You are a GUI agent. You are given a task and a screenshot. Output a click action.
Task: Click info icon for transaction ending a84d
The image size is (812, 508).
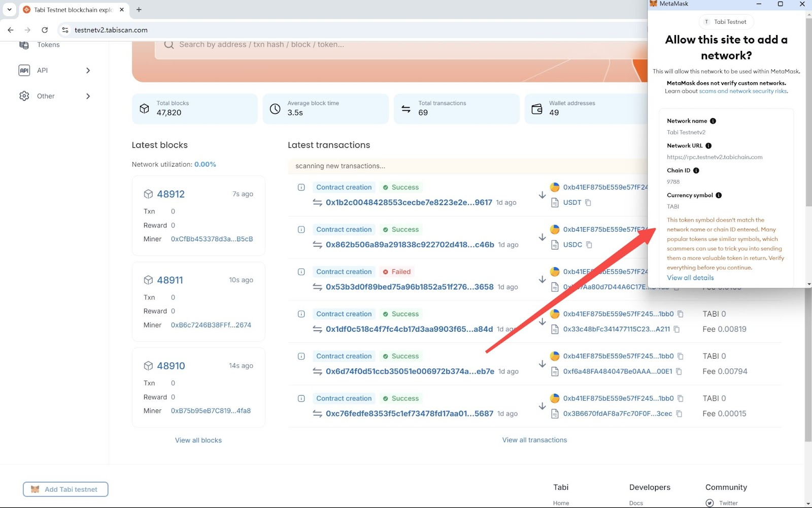point(301,314)
